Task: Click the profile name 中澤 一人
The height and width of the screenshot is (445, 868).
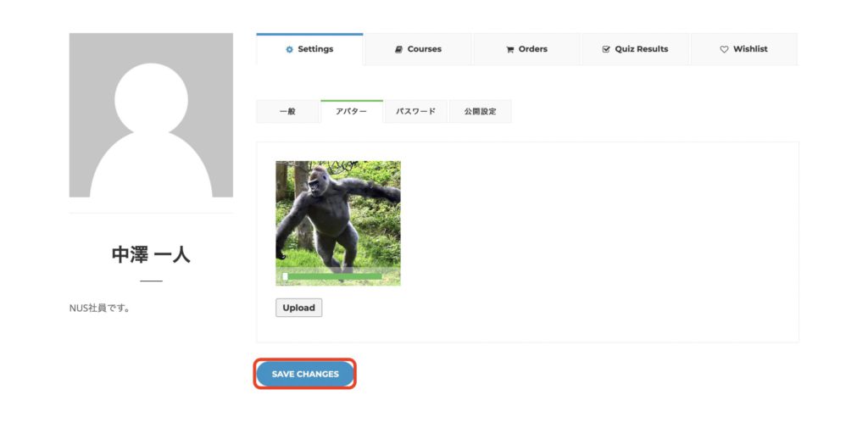Action: (x=151, y=254)
